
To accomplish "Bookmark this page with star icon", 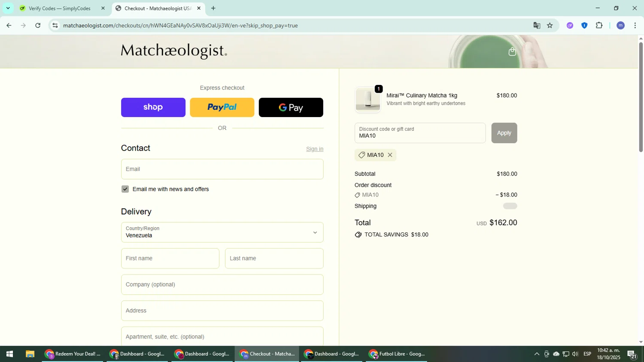I will pyautogui.click(x=550, y=26).
